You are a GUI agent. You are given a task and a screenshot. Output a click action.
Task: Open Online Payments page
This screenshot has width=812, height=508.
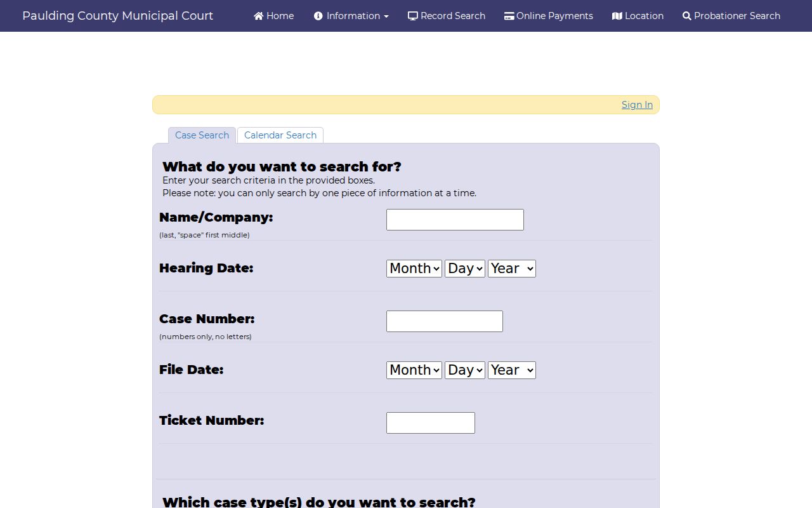click(554, 16)
